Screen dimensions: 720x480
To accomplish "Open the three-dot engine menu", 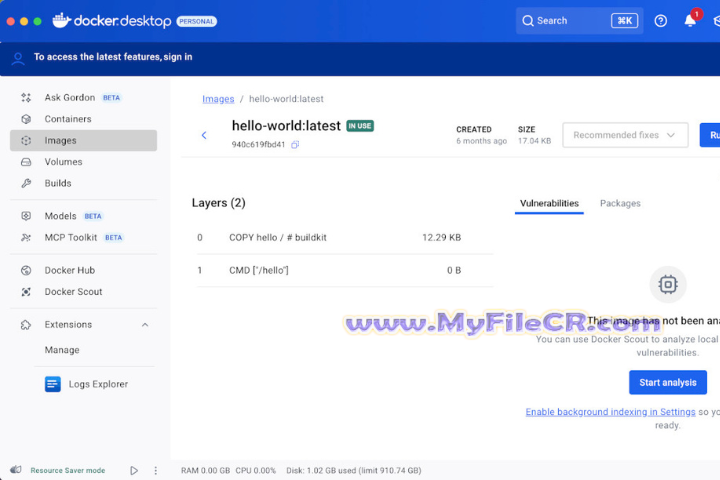I will point(156,470).
